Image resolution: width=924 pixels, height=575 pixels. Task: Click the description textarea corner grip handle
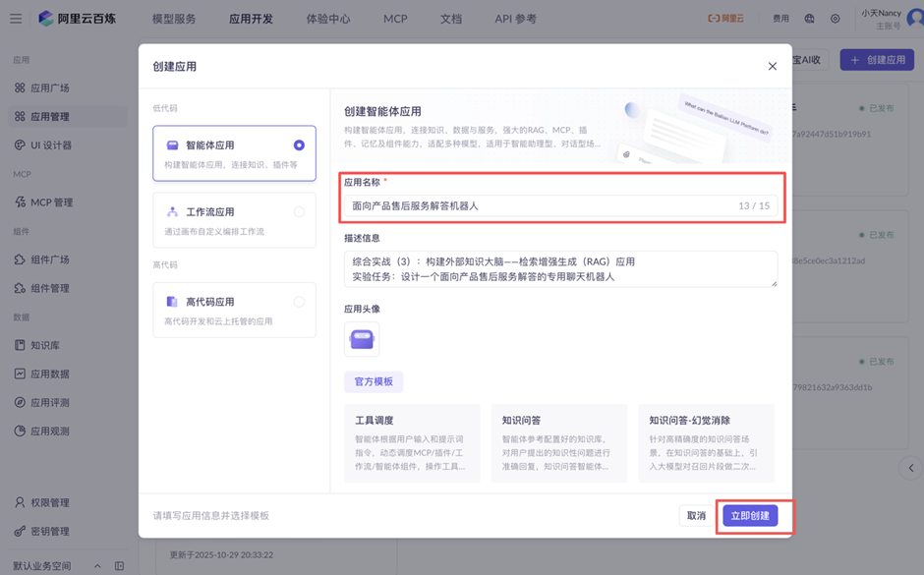tap(774, 283)
